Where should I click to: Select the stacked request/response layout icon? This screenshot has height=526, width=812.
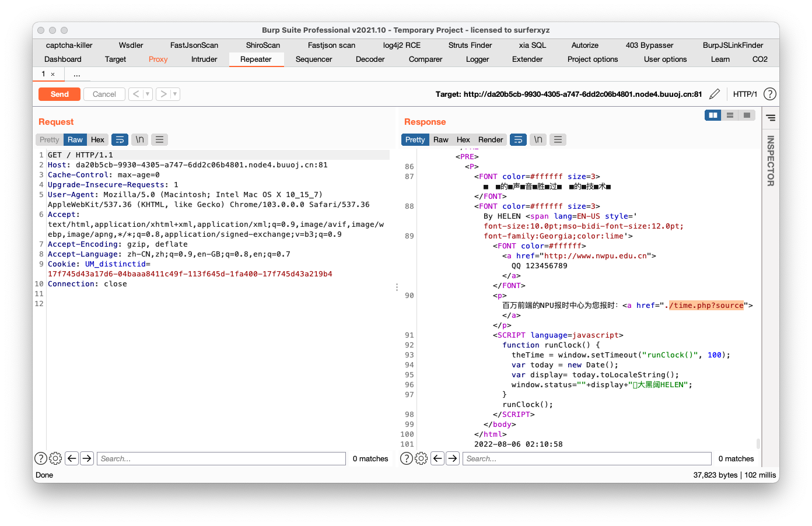[730, 115]
